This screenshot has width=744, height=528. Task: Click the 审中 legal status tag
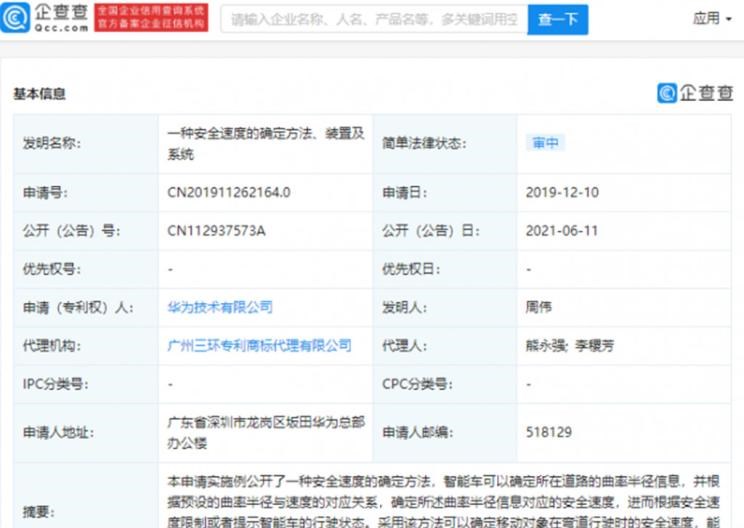[x=546, y=143]
